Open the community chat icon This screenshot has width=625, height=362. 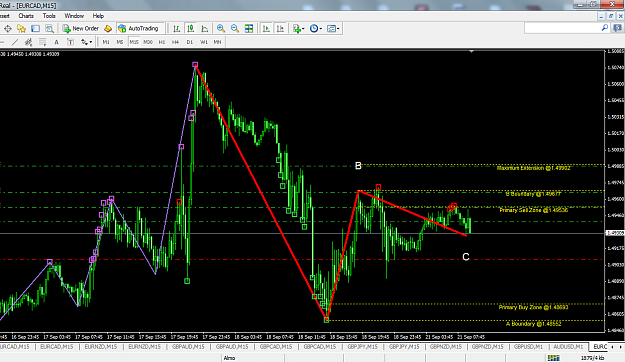[x=617, y=28]
